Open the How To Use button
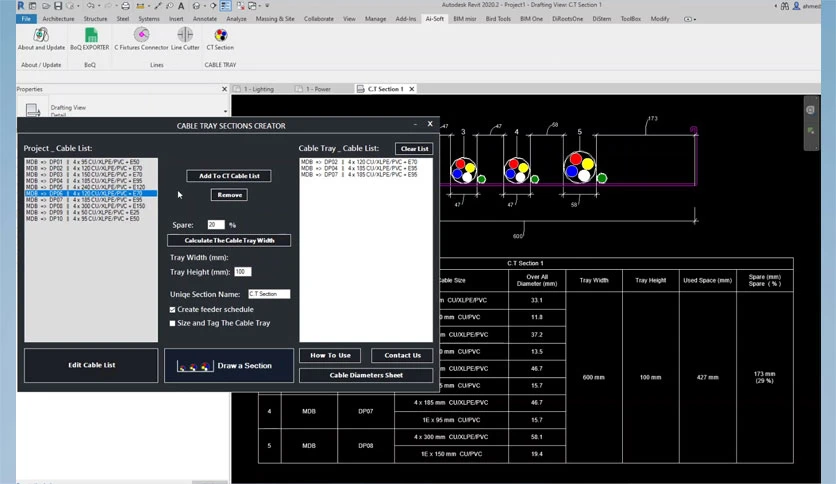This screenshot has width=836, height=484. click(x=330, y=355)
